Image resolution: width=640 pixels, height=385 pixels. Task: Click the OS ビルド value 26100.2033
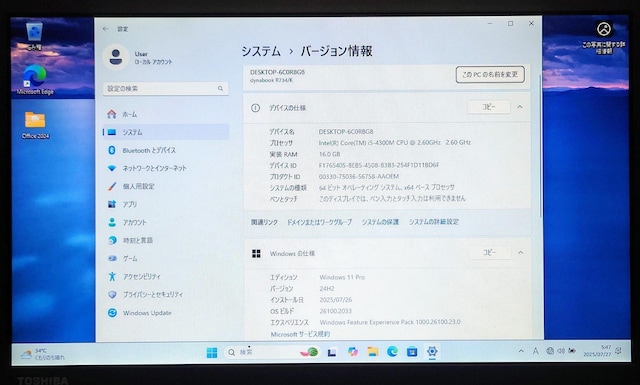click(x=336, y=311)
